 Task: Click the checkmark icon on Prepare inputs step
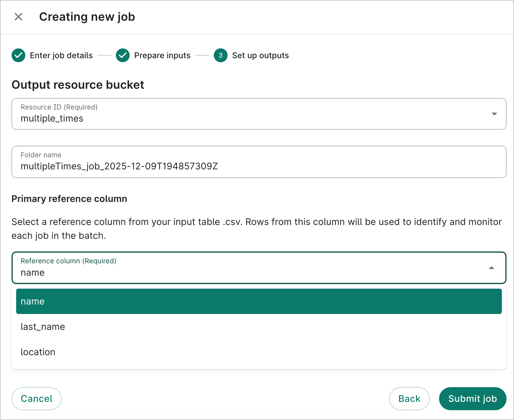click(x=122, y=55)
